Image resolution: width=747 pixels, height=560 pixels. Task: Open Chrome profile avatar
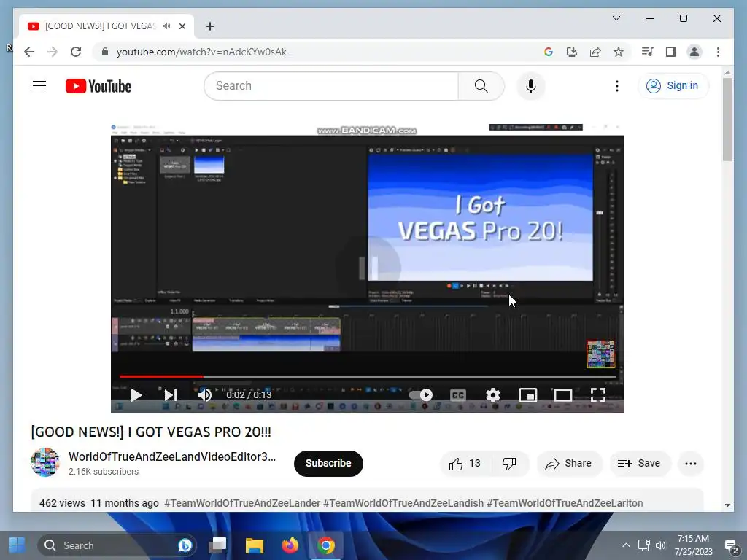[694, 52]
